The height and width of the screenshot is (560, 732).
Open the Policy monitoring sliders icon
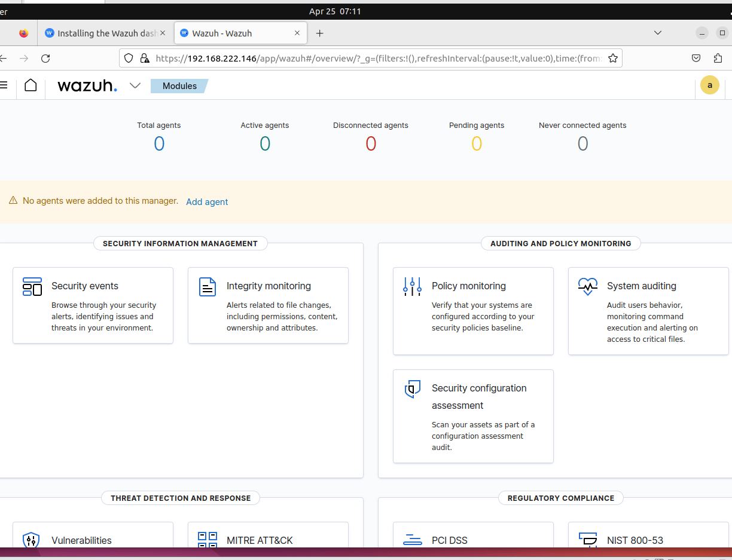[x=413, y=287]
